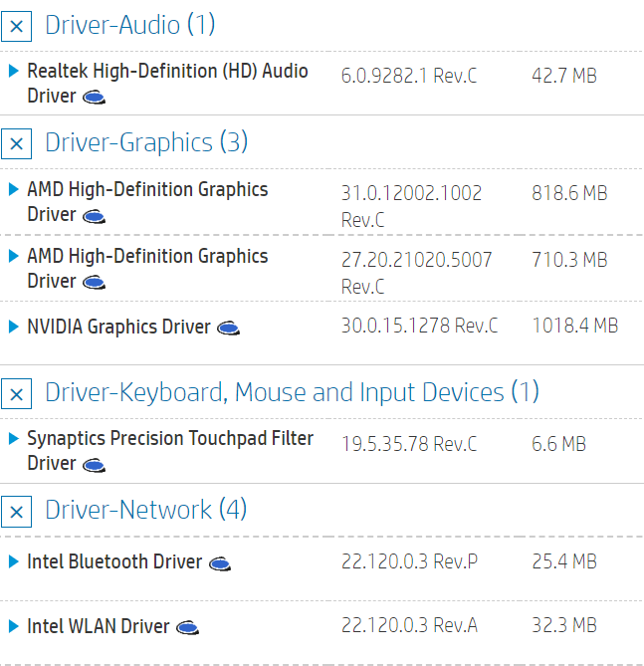Click version 30.0.15.1278 Rev.C
This screenshot has height=666, width=644.
[x=420, y=326]
